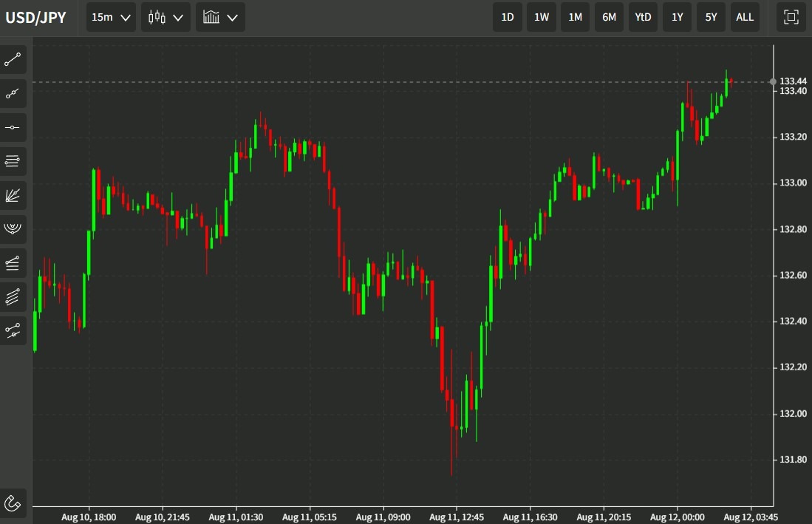Click the Aug 12, 00:00 time label
Image resolution: width=812 pixels, height=524 pixels.
[x=677, y=517]
